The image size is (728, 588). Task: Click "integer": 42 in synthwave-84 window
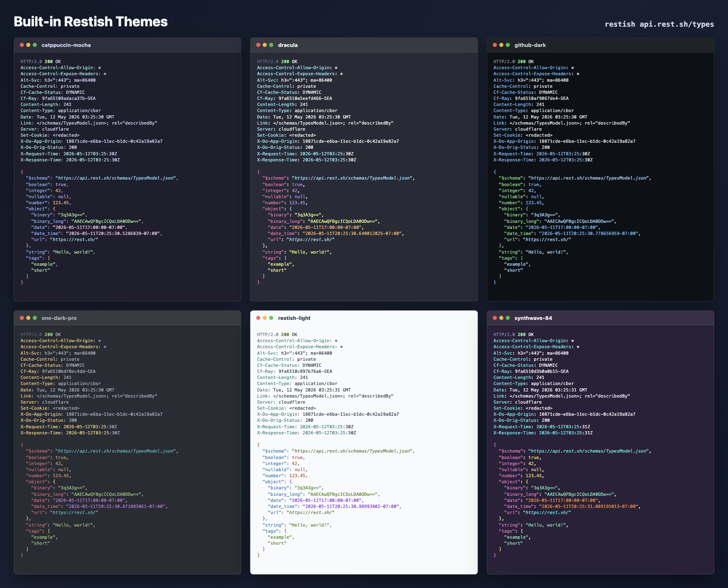point(518,463)
